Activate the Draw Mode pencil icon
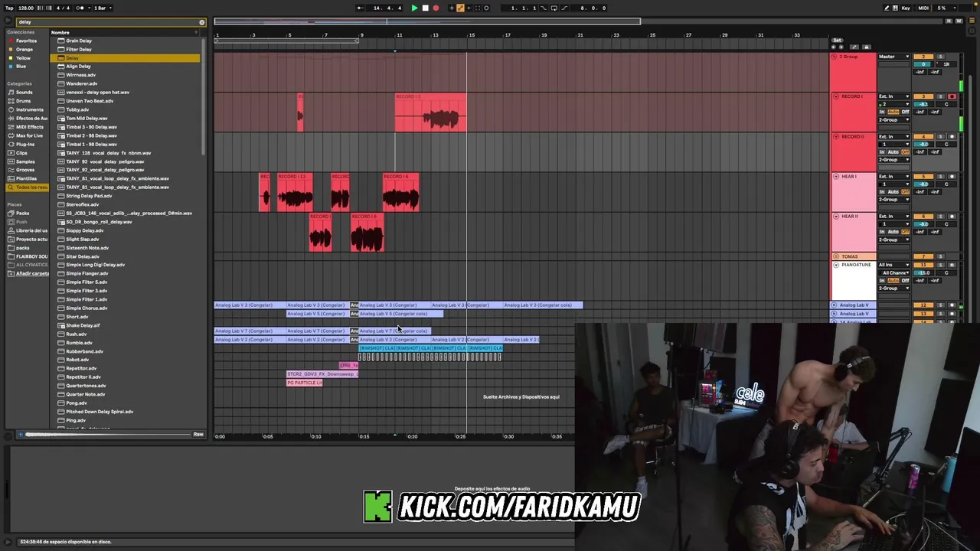Screen dimensions: 980x551 887,8
